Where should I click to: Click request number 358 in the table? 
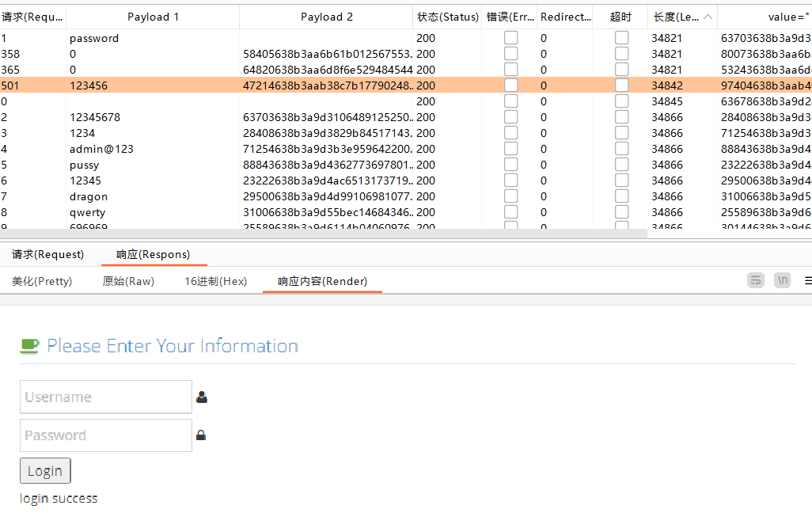(10, 54)
